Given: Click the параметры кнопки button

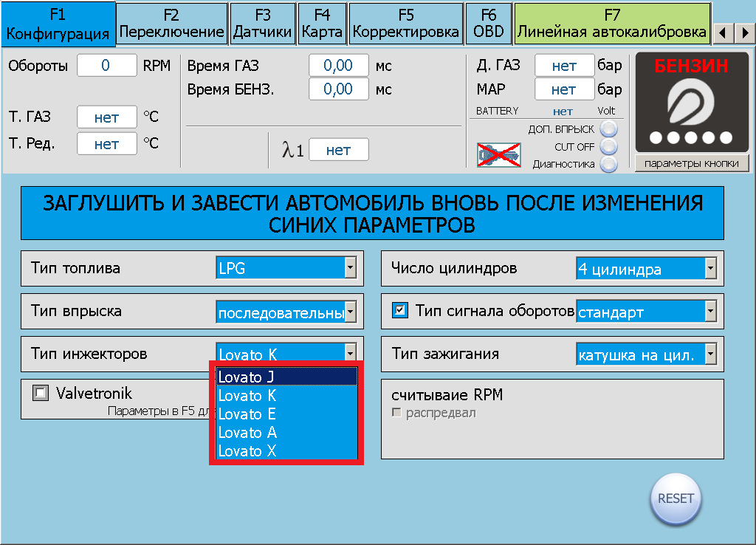Looking at the screenshot, I should click(x=691, y=163).
